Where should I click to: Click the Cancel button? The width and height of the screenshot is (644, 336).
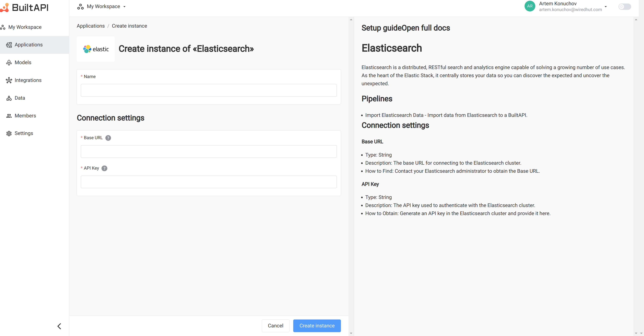coord(275,326)
